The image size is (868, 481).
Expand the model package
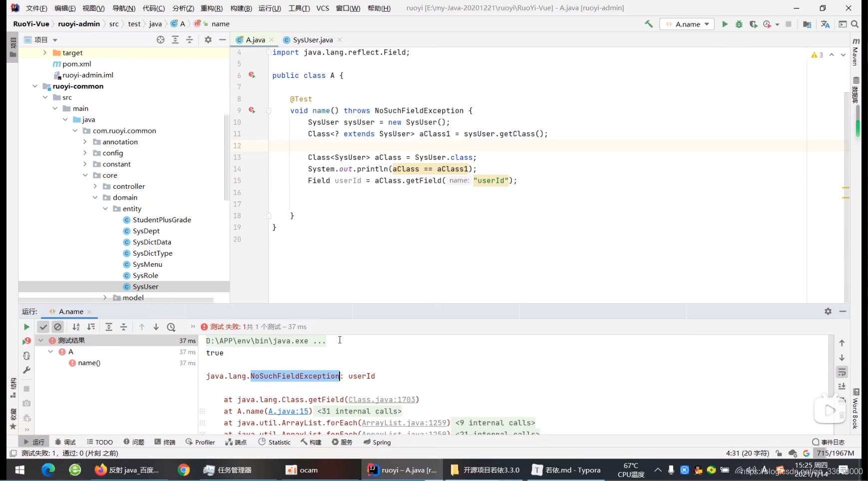pos(105,298)
